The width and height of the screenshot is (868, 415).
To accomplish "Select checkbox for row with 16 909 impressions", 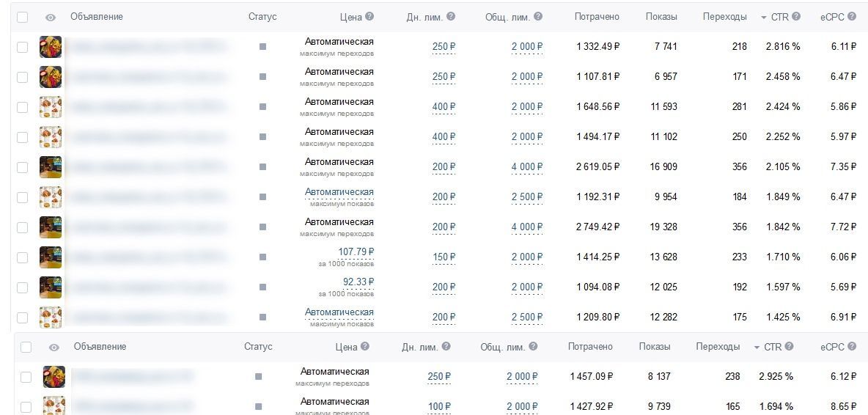I will [x=22, y=167].
